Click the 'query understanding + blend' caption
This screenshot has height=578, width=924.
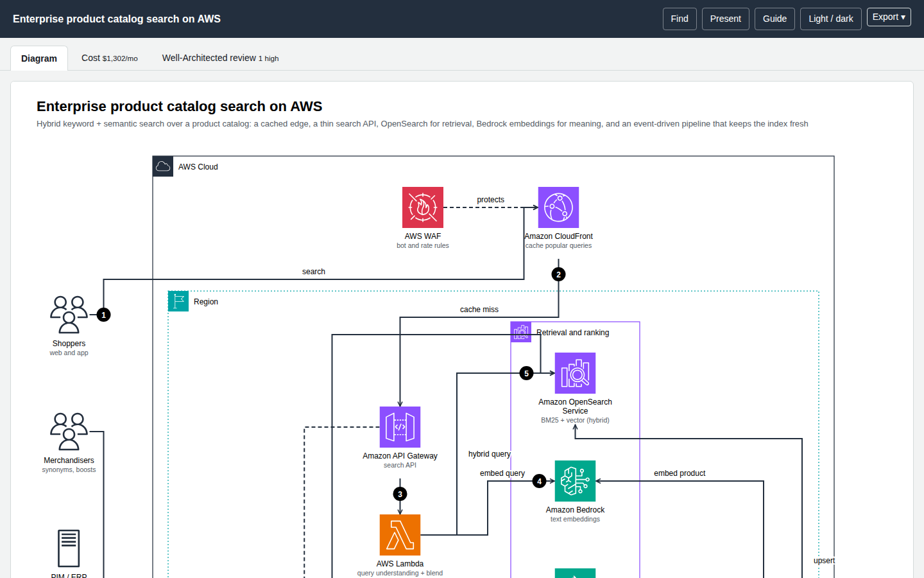[400, 573]
